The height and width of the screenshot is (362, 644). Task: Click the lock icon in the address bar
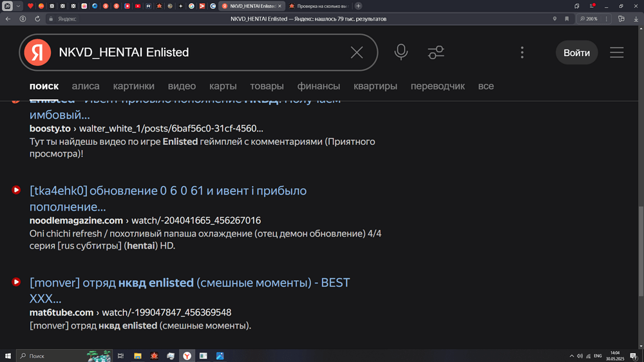pyautogui.click(x=51, y=19)
